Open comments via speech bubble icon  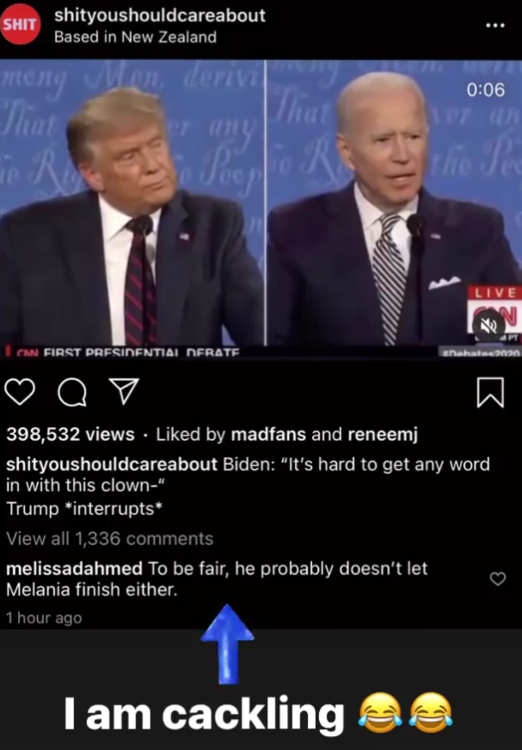point(72,392)
